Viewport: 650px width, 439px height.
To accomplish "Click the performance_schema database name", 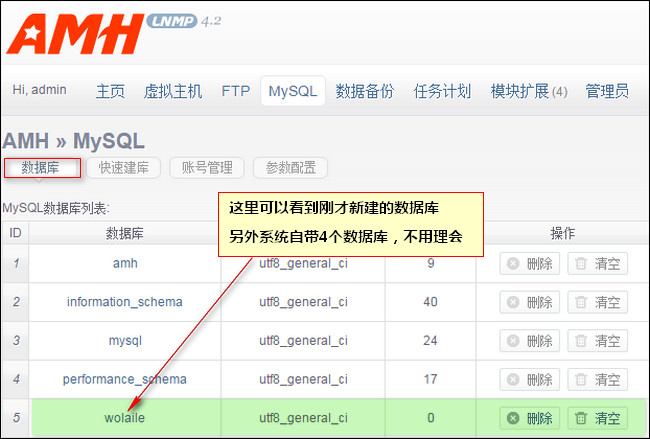I will (125, 379).
